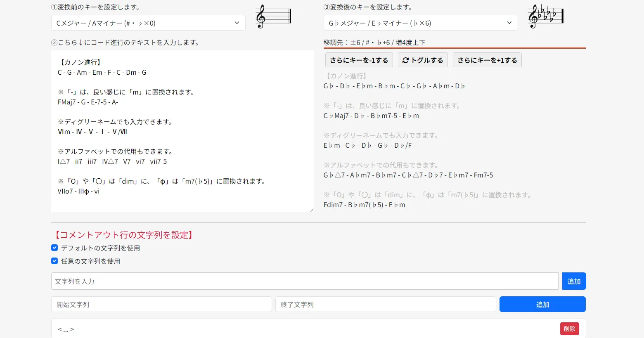Screen dimensions: 644x338
Task: Click 追加 next to 文字列を入力 field
Action: [574, 281]
